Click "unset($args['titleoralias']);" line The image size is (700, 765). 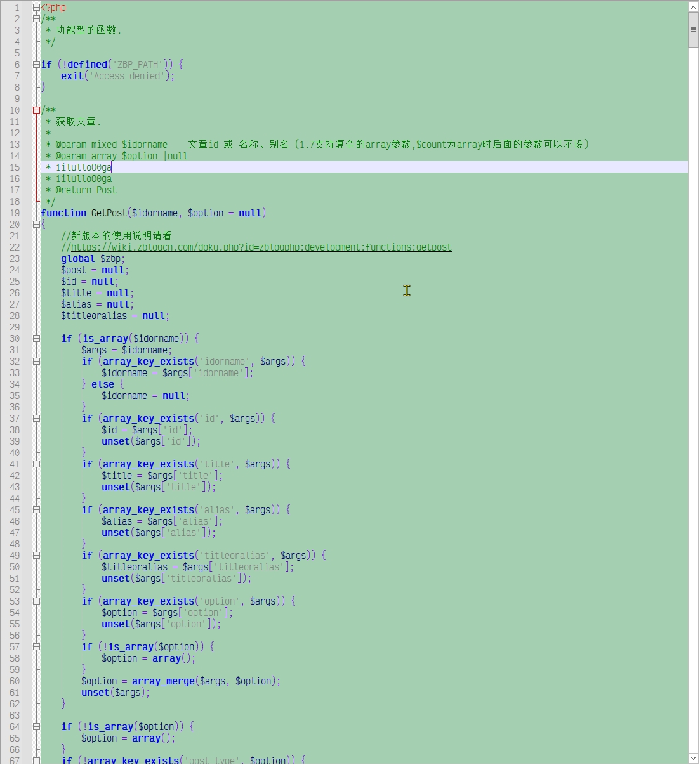click(x=176, y=579)
